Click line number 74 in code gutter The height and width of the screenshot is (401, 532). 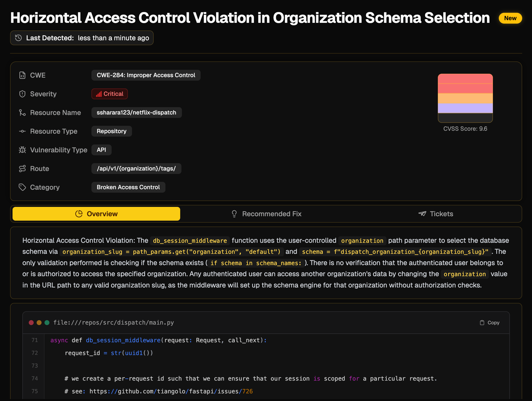coord(35,378)
